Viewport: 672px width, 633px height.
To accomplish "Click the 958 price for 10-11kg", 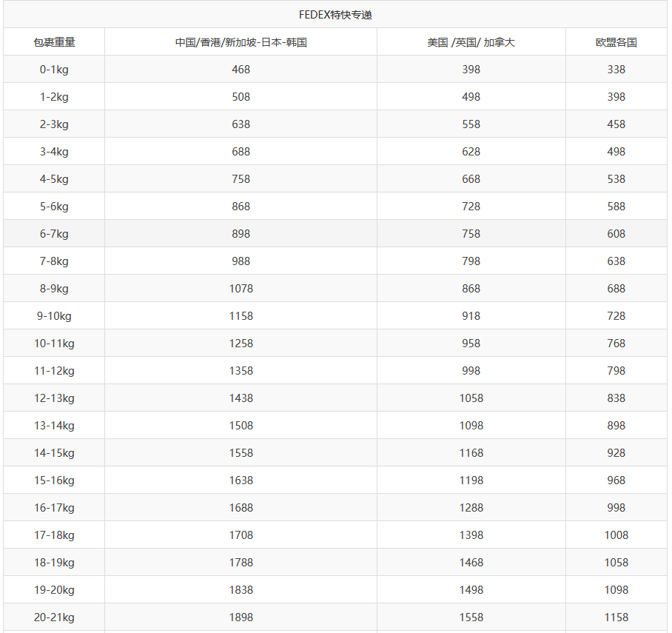I will (471, 344).
